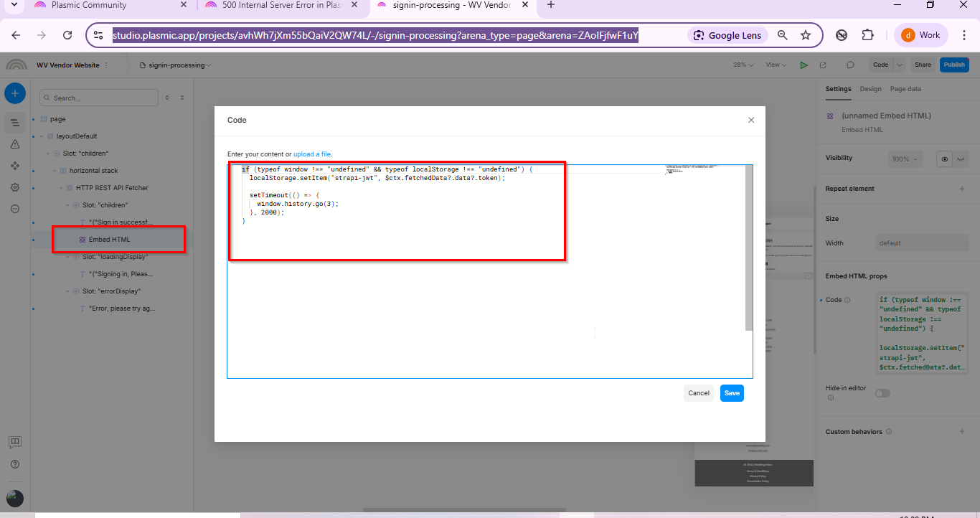Open project settings gear in left sidebar

click(x=15, y=187)
